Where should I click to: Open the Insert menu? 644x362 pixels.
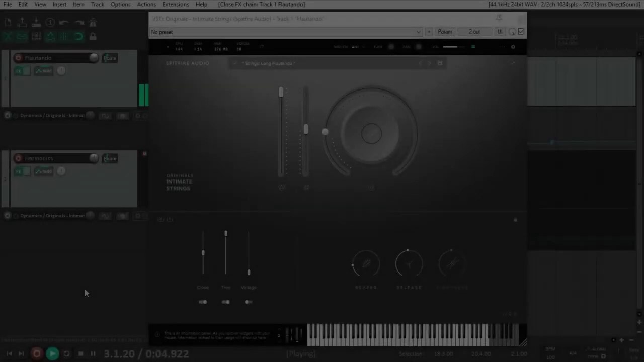(x=59, y=4)
